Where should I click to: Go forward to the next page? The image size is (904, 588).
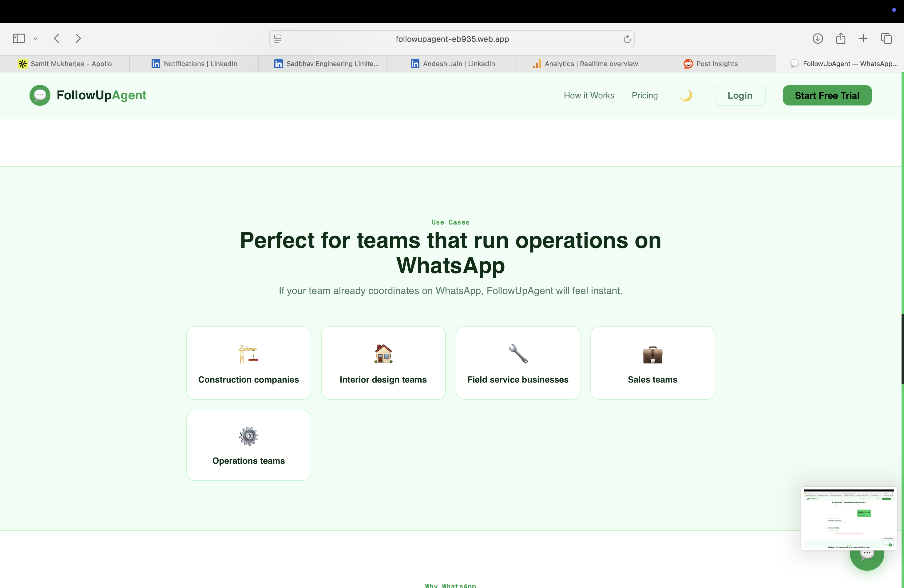tap(78, 38)
